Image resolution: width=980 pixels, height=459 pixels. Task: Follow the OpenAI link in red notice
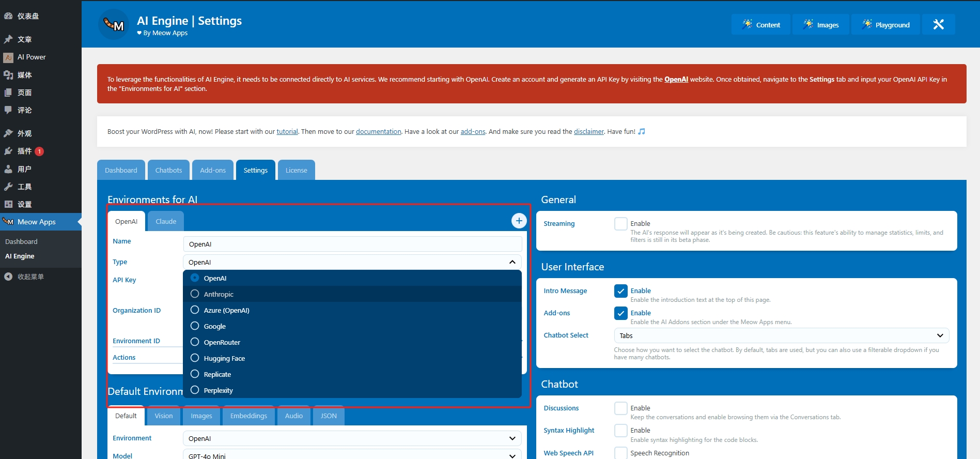pyautogui.click(x=676, y=79)
